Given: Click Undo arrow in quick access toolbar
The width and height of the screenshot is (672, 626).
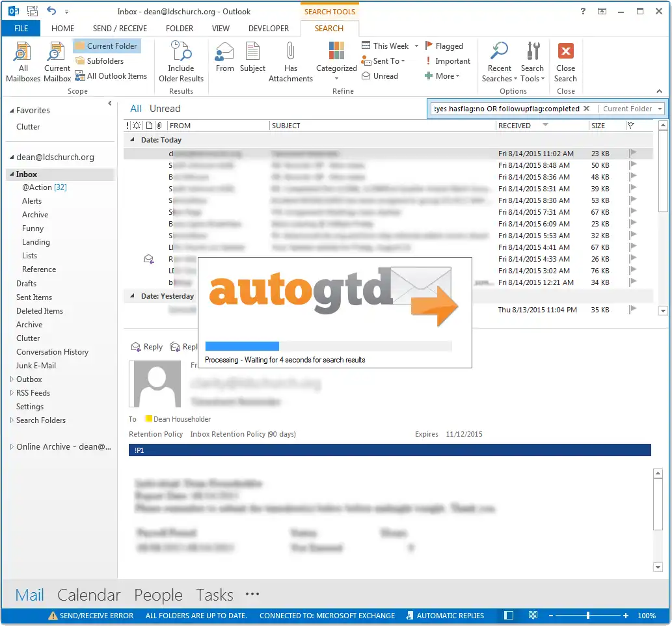Looking at the screenshot, I should [x=51, y=11].
